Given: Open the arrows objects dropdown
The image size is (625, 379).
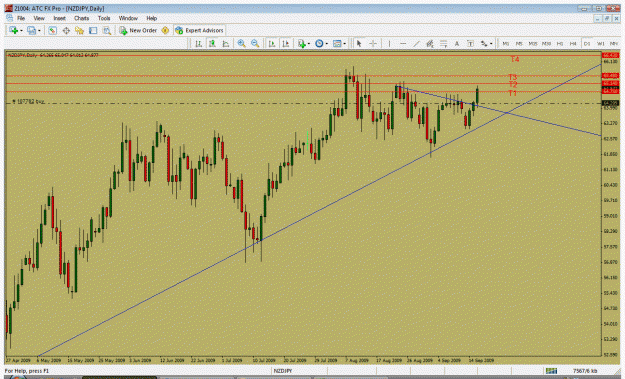Looking at the screenshot, I should pyautogui.click(x=486, y=43).
